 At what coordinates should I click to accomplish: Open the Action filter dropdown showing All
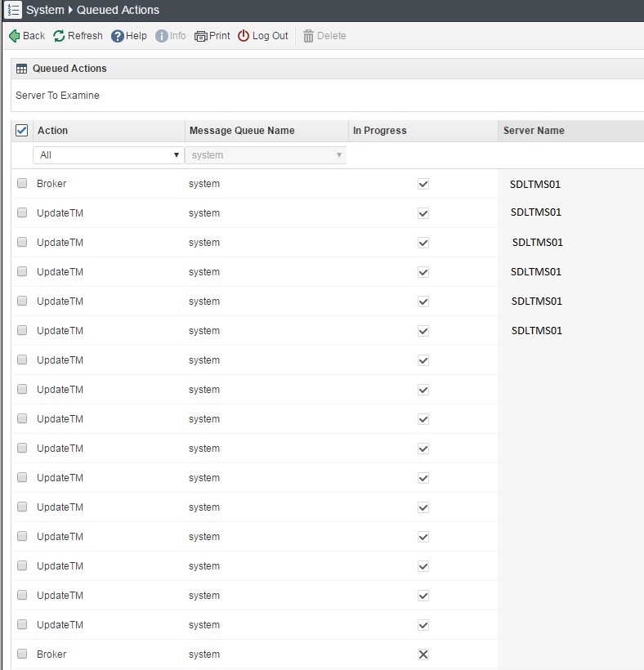[108, 155]
